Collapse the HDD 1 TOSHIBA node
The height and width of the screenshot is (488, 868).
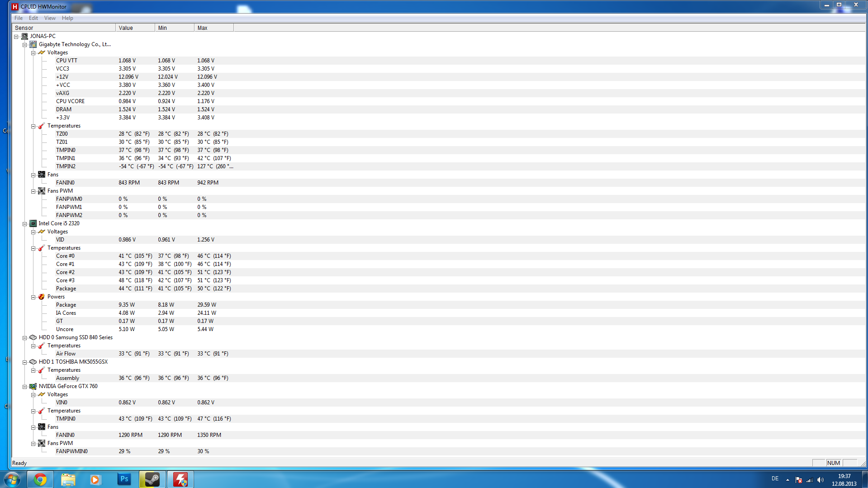[25, 362]
